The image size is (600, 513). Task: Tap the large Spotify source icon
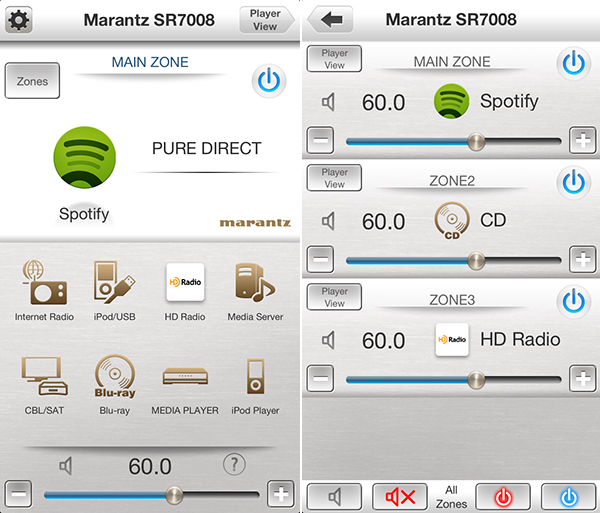84,157
